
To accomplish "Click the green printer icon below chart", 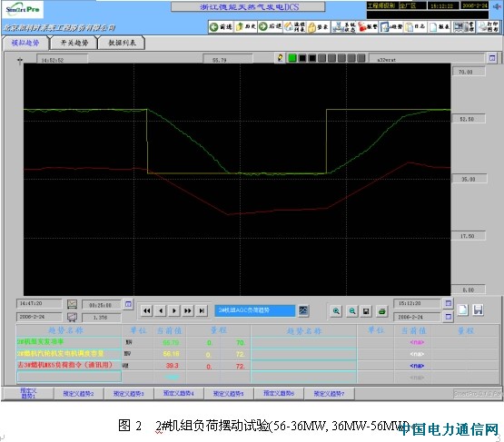I will (x=381, y=311).
